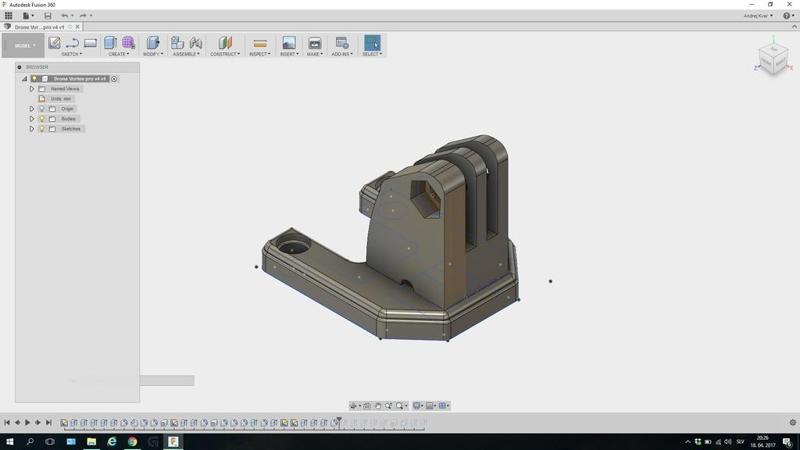Click the Orbit navigation icon
The width and height of the screenshot is (800, 450).
coord(354,406)
